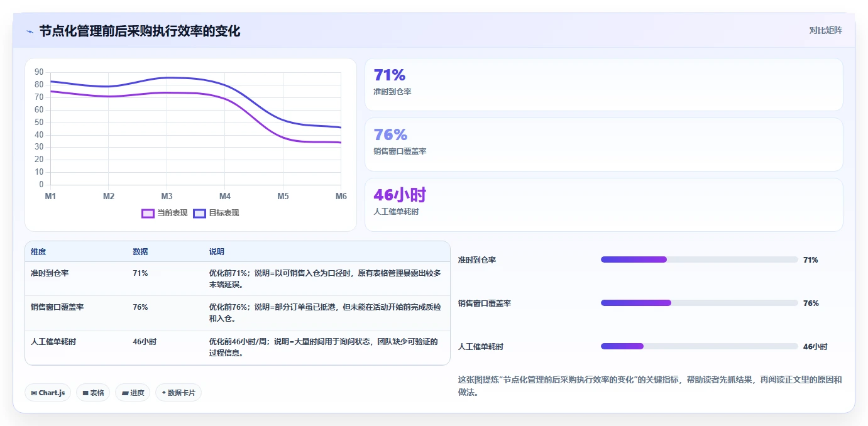This screenshot has width=868, height=426.
Task: Click the M2 label on the chart axis
Action: pos(109,197)
